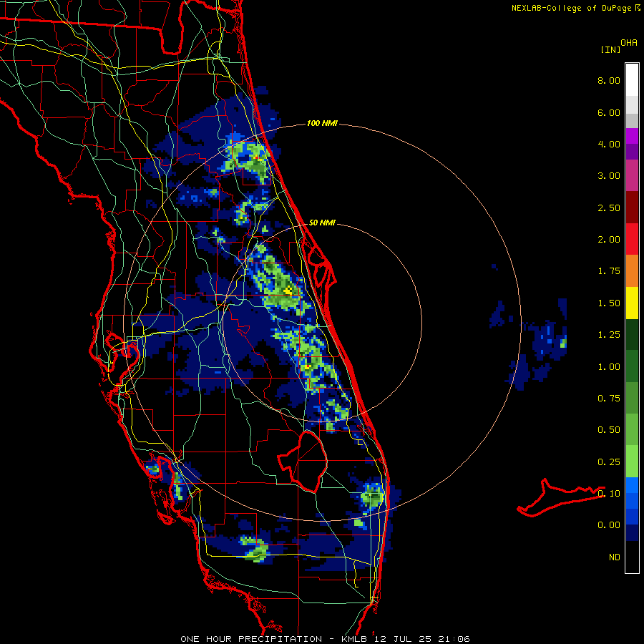Click the 0.50 legend value
This screenshot has width=644, height=644.
click(x=609, y=430)
